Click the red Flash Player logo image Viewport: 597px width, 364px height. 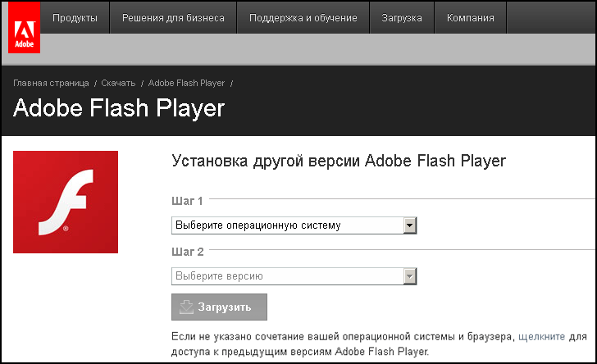pyautogui.click(x=66, y=202)
